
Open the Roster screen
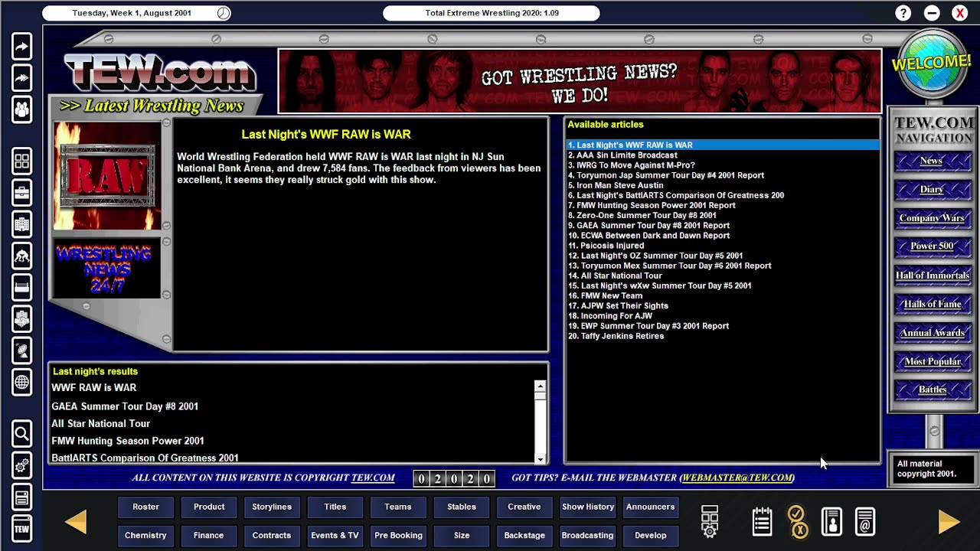tap(145, 507)
